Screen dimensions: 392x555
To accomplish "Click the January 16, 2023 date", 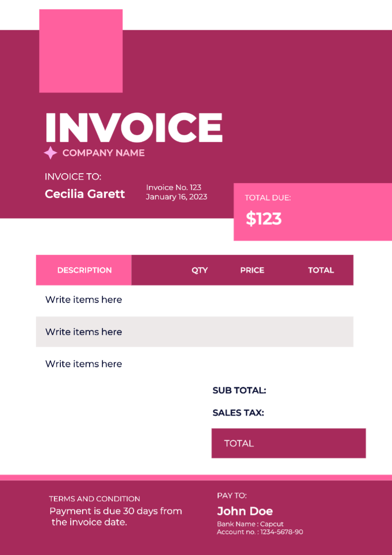I will pos(176,197).
